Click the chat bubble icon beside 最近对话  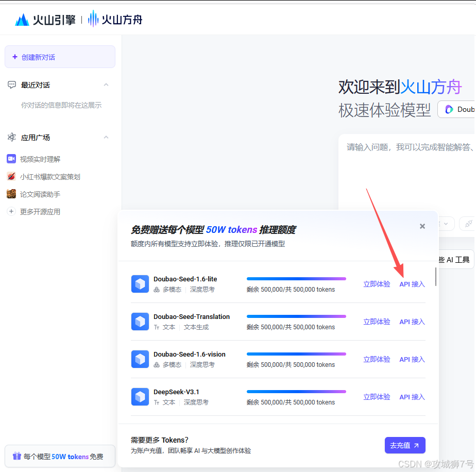point(11,85)
